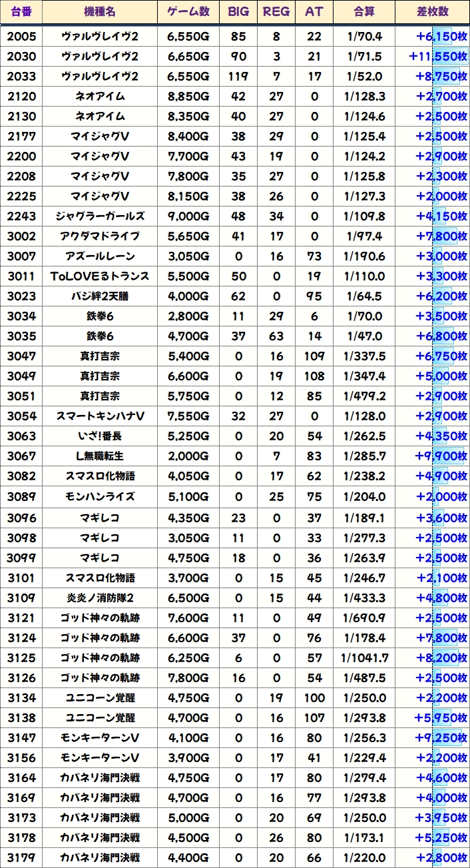This screenshot has width=470, height=868.
Task: Click the BIG column header
Action: pyautogui.click(x=238, y=12)
